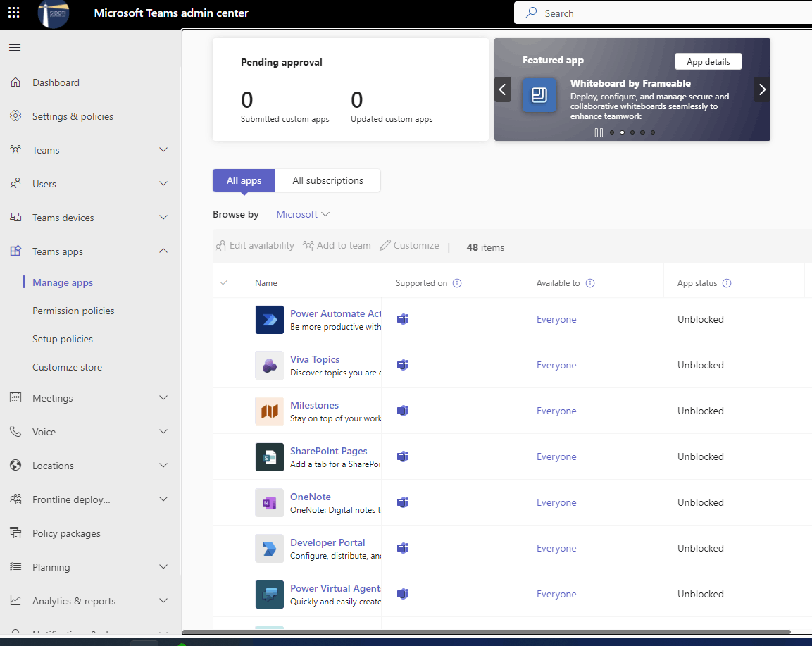Image resolution: width=812 pixels, height=646 pixels.
Task: Toggle the select-all checkmark in table header
Action: pyautogui.click(x=224, y=283)
